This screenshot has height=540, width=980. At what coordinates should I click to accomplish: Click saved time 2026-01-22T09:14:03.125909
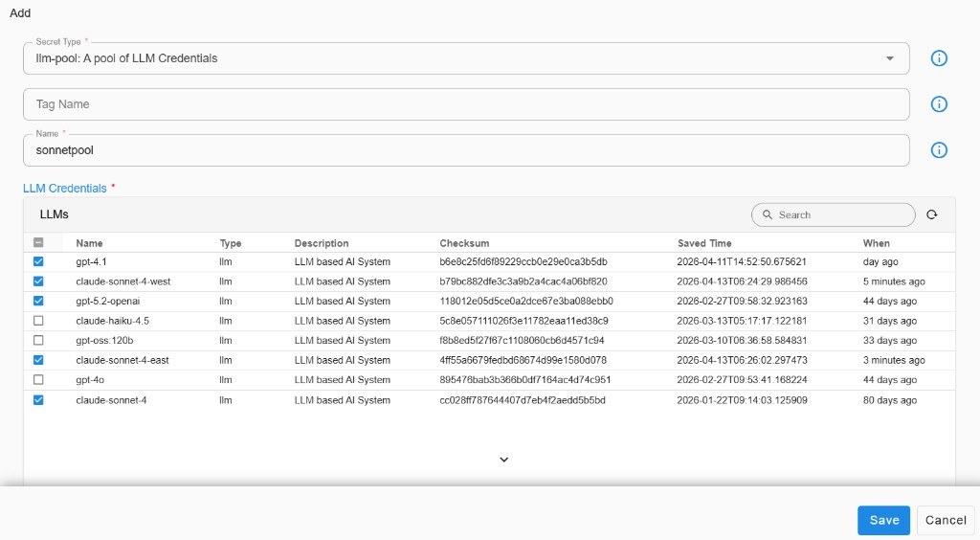coord(742,400)
